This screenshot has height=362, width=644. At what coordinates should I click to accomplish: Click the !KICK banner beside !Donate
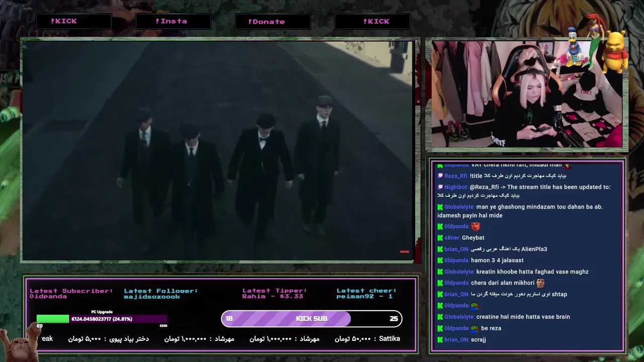coord(372,21)
